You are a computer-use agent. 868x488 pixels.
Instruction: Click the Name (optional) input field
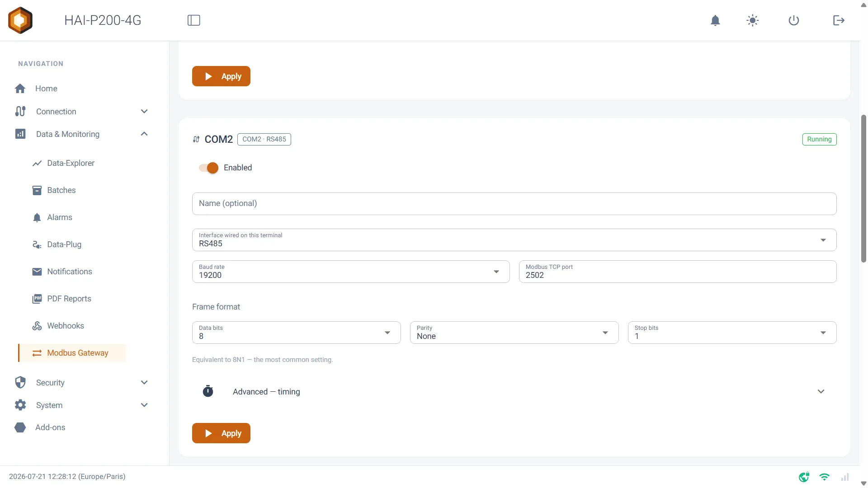pyautogui.click(x=514, y=204)
